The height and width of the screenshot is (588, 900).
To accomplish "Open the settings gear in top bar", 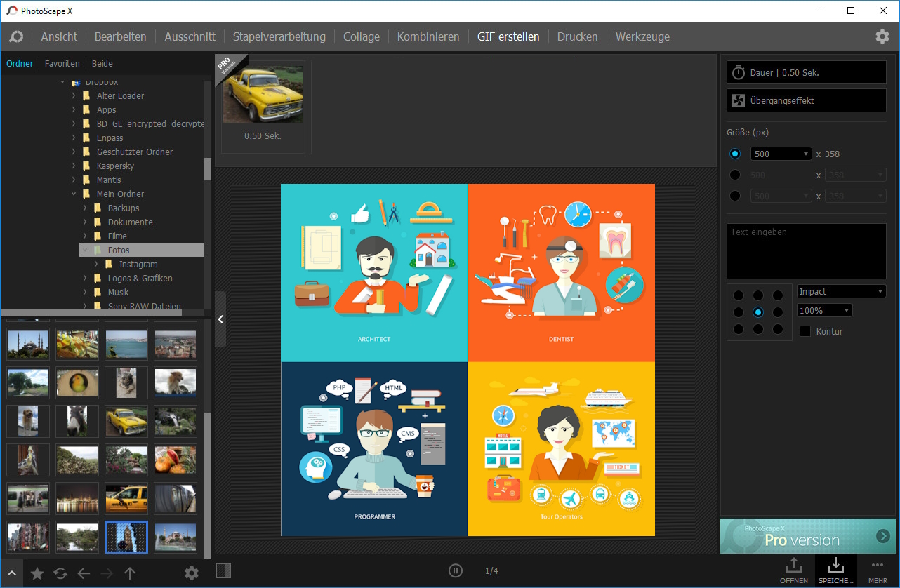I will point(882,36).
